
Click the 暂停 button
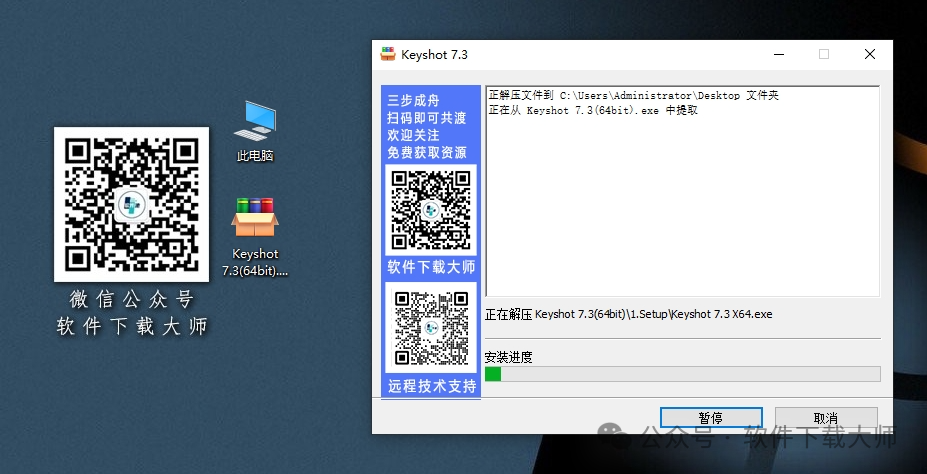pyautogui.click(x=711, y=418)
